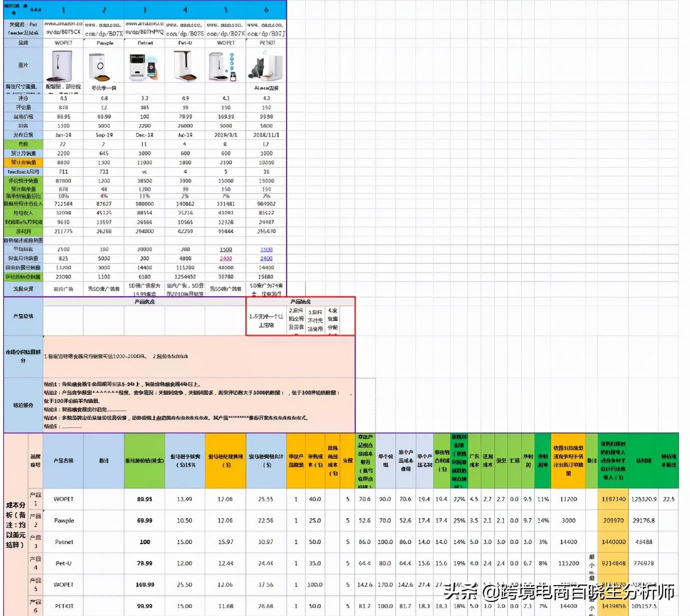Select the cell showing 11200 in cost analysis
Viewport: 690px width, 616px height.
coord(569,499)
